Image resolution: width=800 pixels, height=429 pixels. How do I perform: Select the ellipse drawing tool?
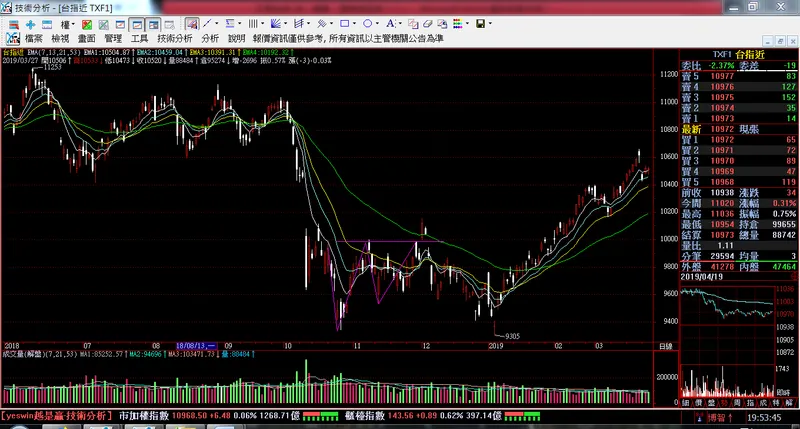[367, 23]
